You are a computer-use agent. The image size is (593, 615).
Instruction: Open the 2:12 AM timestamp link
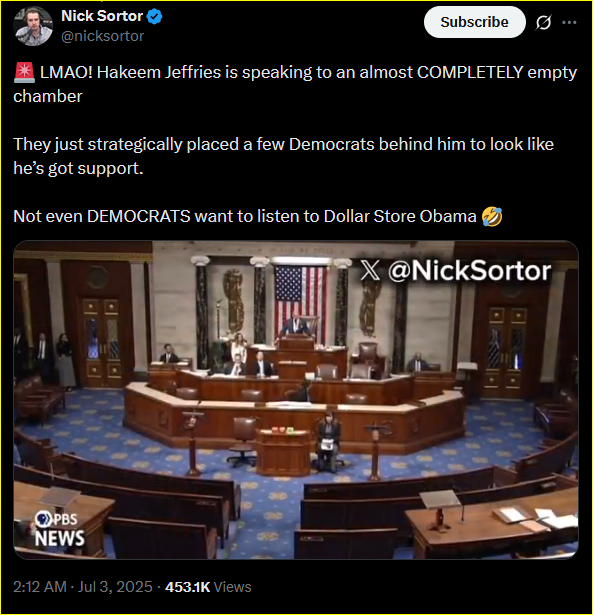pos(40,587)
